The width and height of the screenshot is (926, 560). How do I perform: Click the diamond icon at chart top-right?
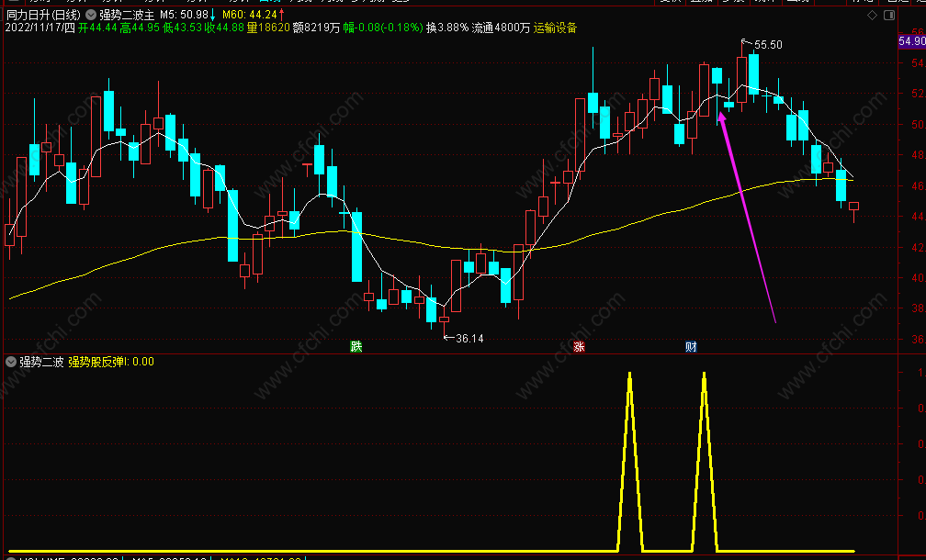pos(873,16)
